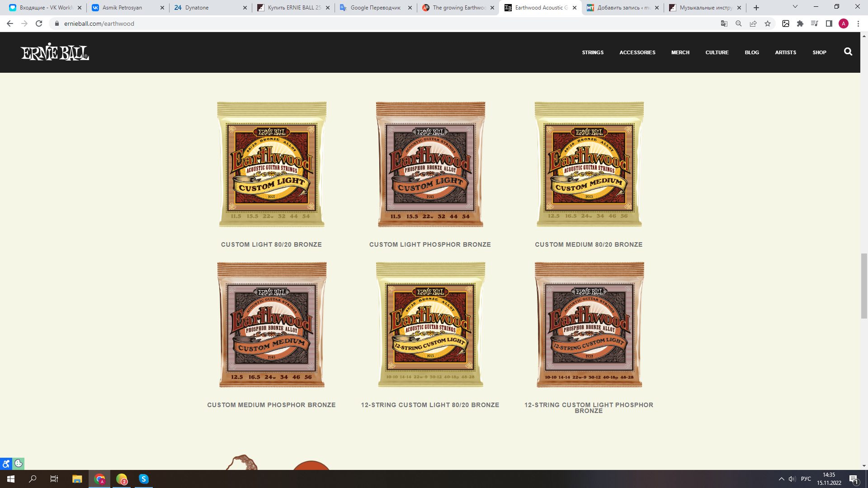
Task: Click Custom Medium Phosphor Bronze pack image
Action: pyautogui.click(x=272, y=325)
